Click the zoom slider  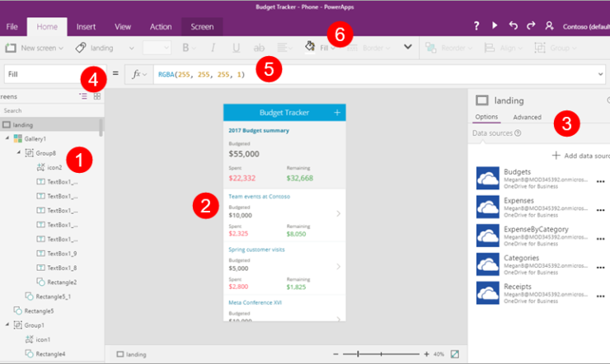point(381,354)
